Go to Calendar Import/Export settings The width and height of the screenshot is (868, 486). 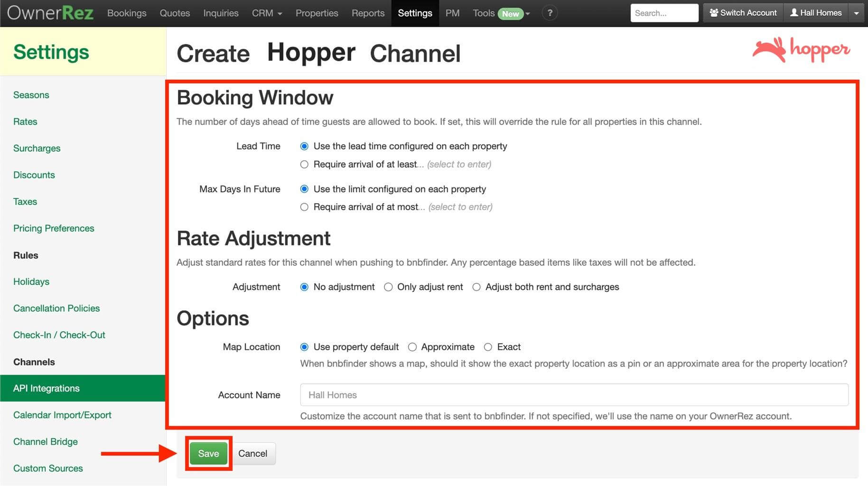click(62, 415)
